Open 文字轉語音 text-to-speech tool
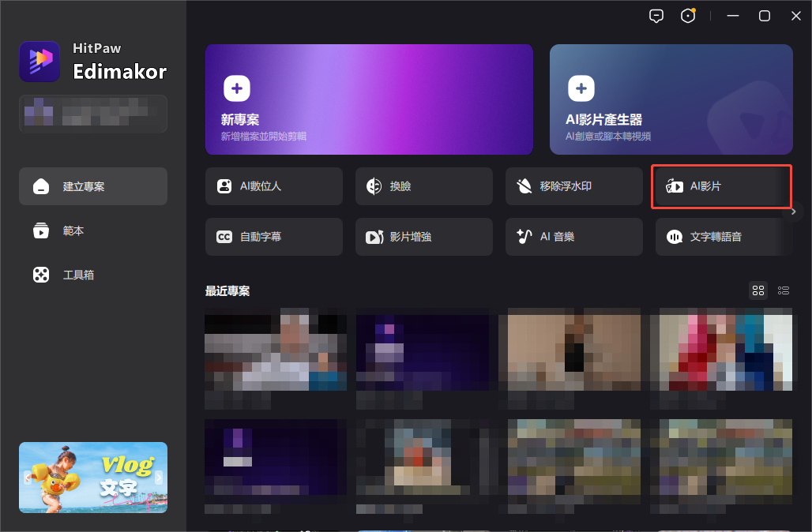The image size is (812, 532). [722, 237]
